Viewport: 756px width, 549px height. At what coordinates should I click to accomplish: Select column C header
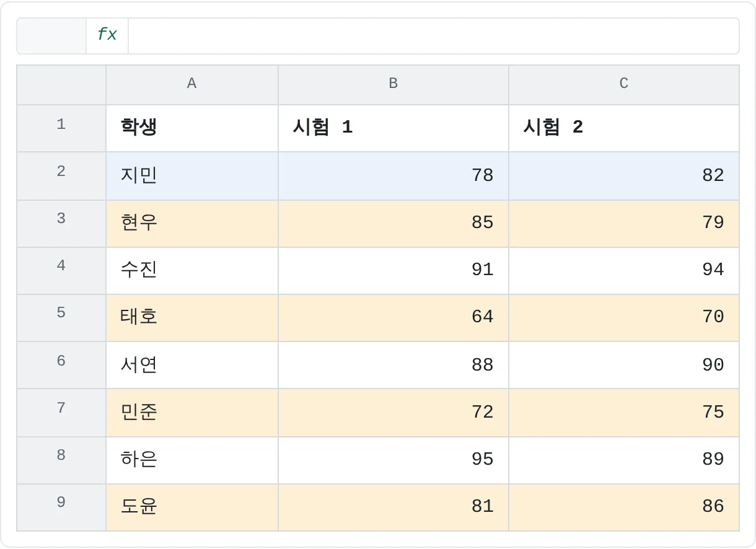coord(624,85)
